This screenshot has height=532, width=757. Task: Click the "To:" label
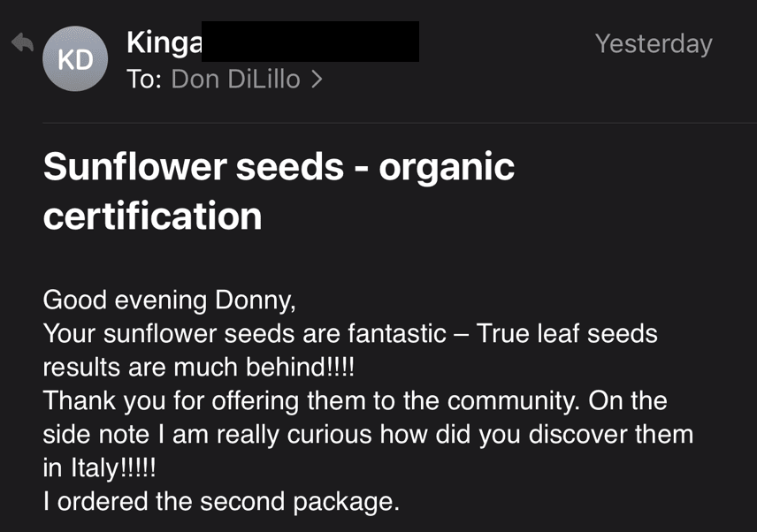143,80
